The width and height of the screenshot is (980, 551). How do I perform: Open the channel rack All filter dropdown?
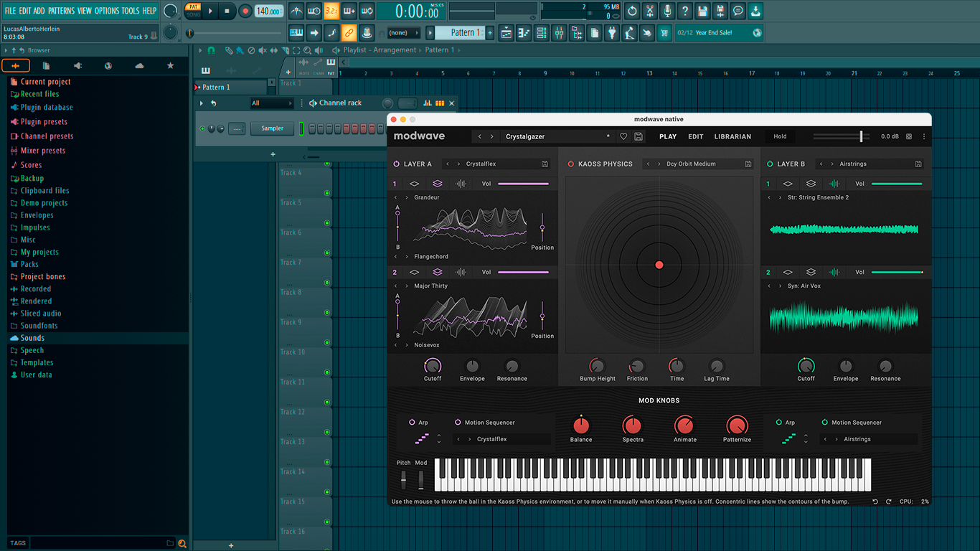pos(271,103)
